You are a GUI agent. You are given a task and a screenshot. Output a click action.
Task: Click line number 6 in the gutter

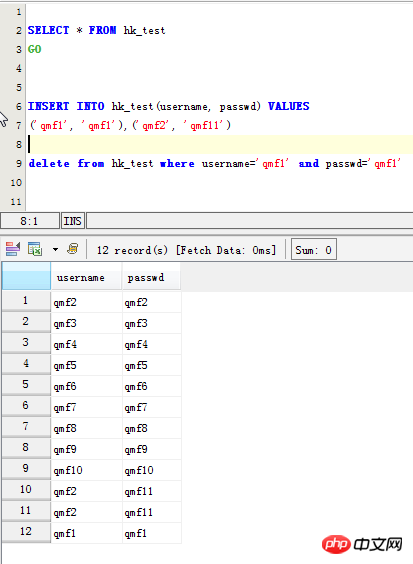pyautogui.click(x=19, y=106)
